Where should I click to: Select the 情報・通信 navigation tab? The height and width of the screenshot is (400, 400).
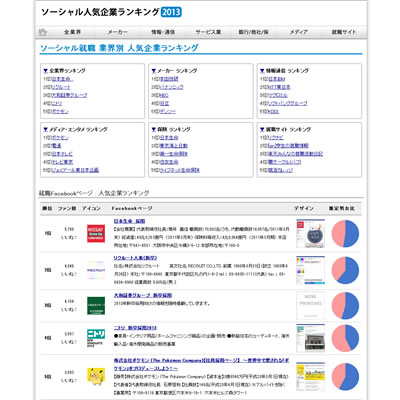click(163, 32)
